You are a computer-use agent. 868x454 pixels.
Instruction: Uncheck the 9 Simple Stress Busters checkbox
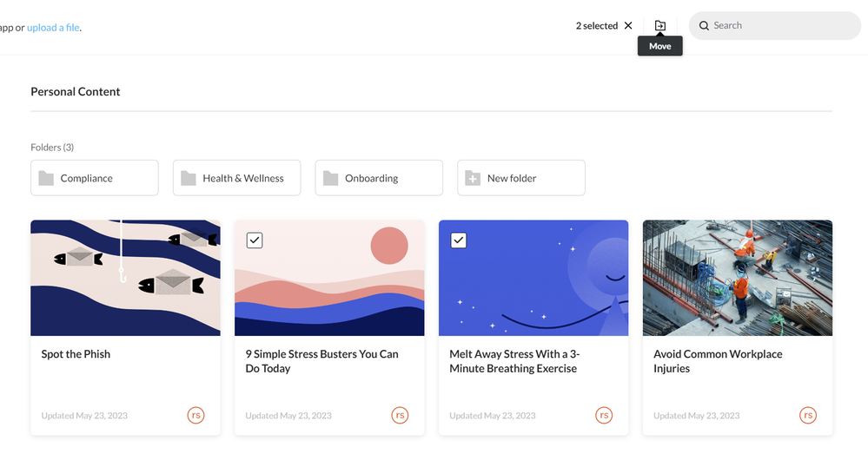point(255,240)
